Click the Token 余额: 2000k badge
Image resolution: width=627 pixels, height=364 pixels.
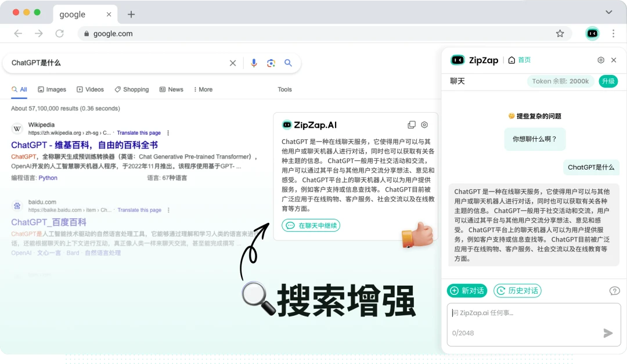click(560, 81)
